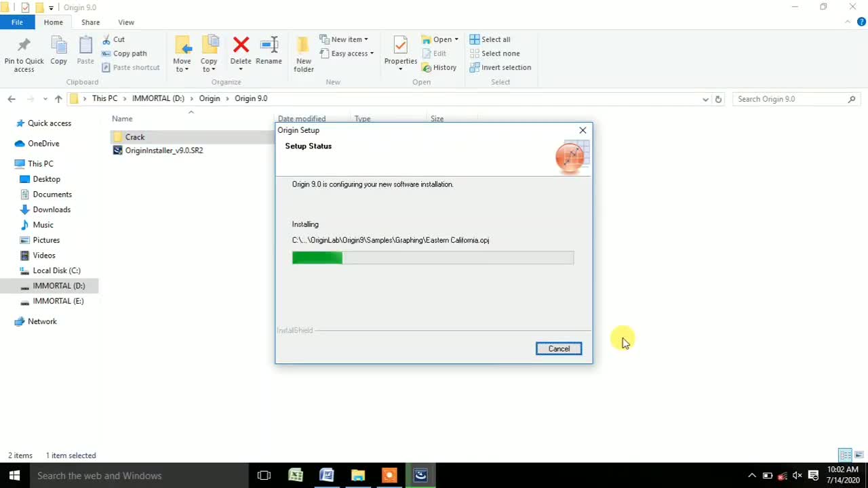The width and height of the screenshot is (868, 488).
Task: Go back using the back arrow
Action: click(12, 99)
